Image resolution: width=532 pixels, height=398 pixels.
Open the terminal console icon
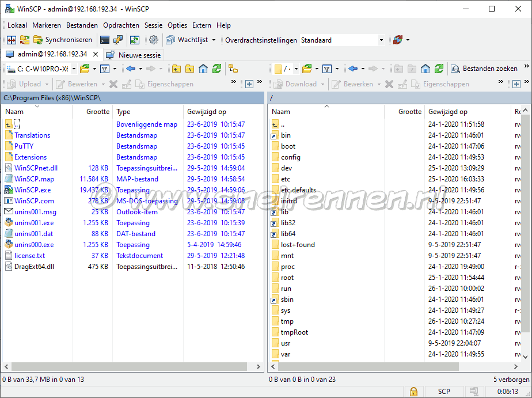[105, 40]
